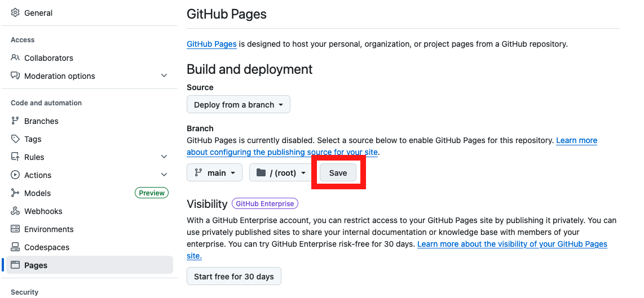The image size is (644, 298).
Task: Open the / (root) folder dropdown
Action: (x=281, y=173)
